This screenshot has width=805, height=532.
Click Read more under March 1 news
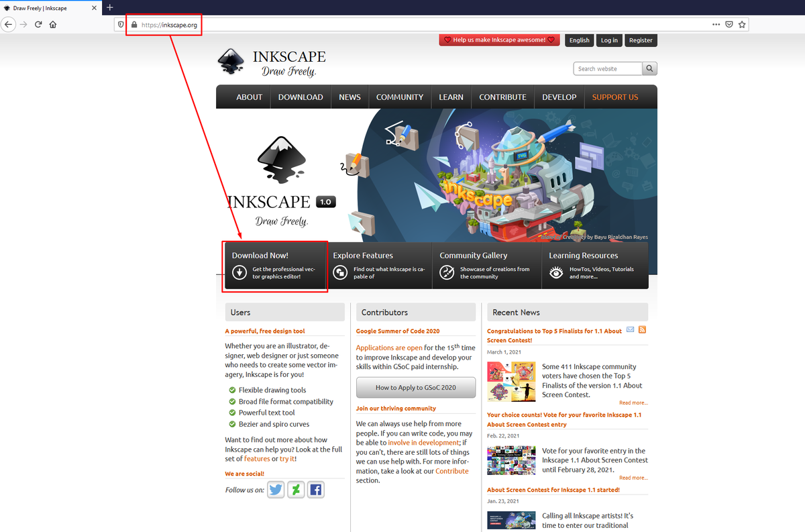click(633, 403)
